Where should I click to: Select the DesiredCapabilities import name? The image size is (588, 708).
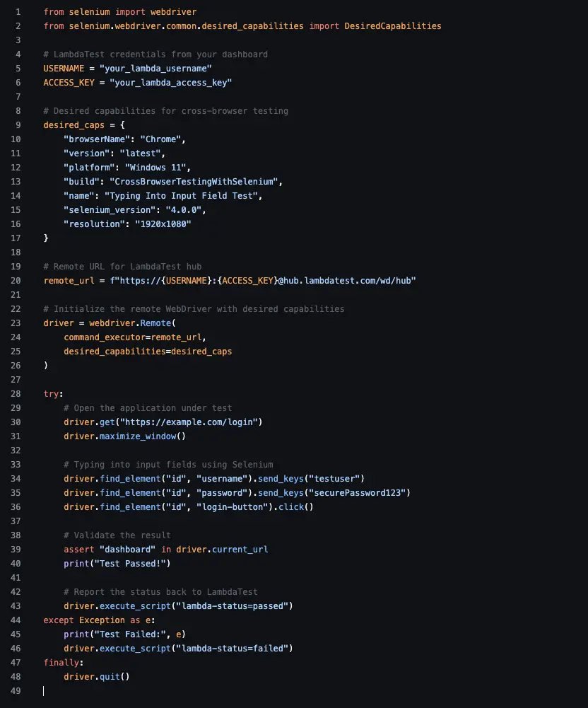click(x=393, y=25)
